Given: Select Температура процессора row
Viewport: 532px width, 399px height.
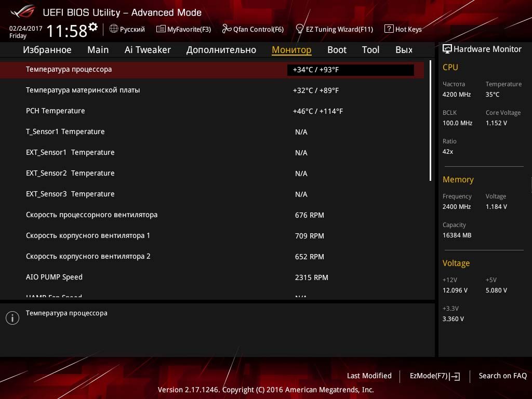Looking at the screenshot, I should [x=212, y=70].
